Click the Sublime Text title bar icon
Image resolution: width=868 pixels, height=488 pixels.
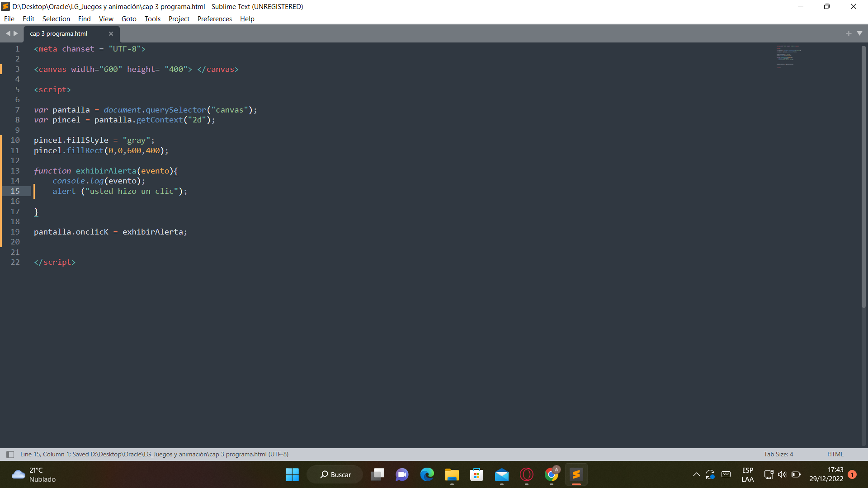point(6,6)
